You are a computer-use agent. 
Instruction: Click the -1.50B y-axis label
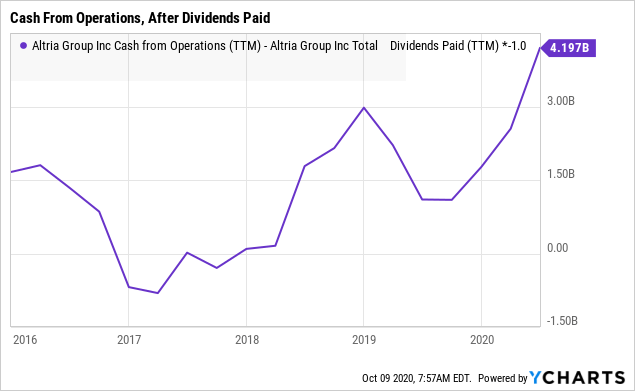click(562, 320)
